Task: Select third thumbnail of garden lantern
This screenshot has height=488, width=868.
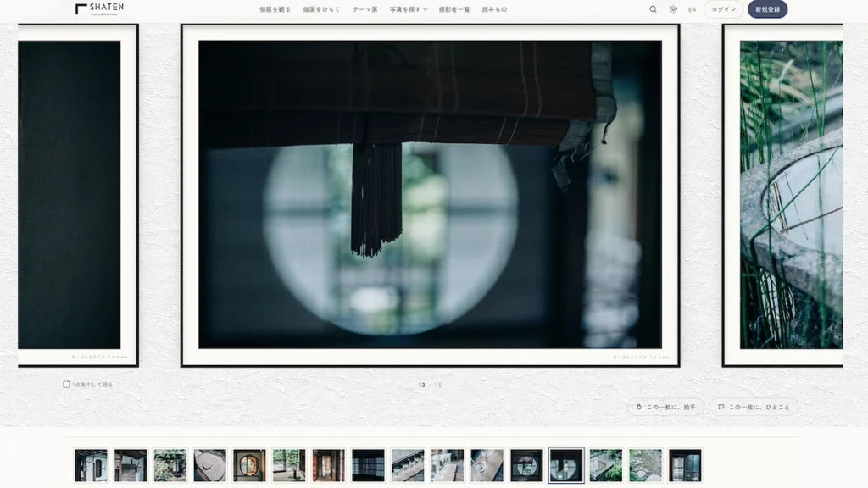Action: coord(170,465)
